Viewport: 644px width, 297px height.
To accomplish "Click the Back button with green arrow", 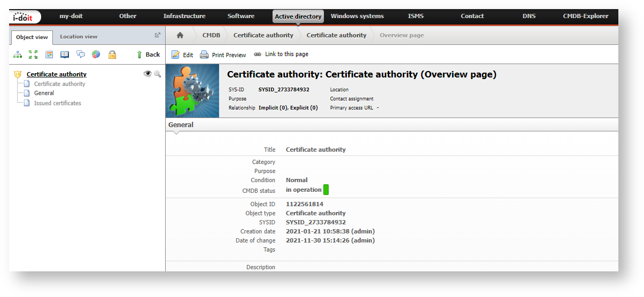I will (148, 54).
